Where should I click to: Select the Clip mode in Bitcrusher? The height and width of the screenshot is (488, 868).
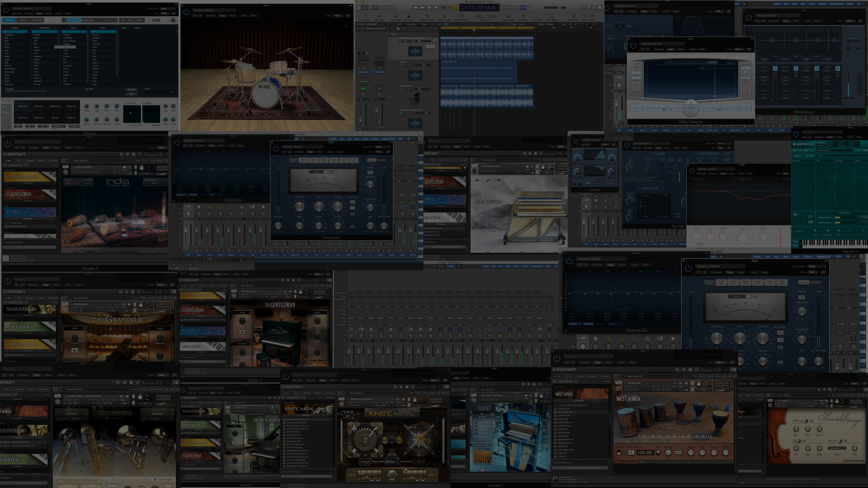tap(619, 26)
